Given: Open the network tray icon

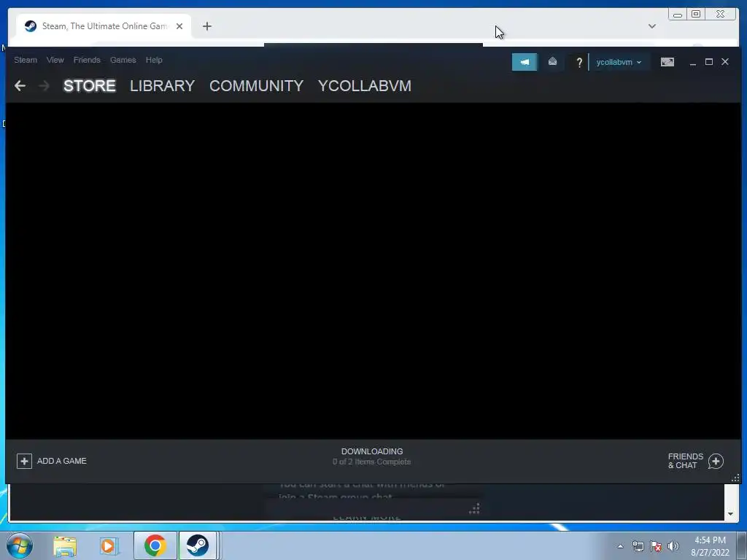Looking at the screenshot, I should click(x=638, y=546).
